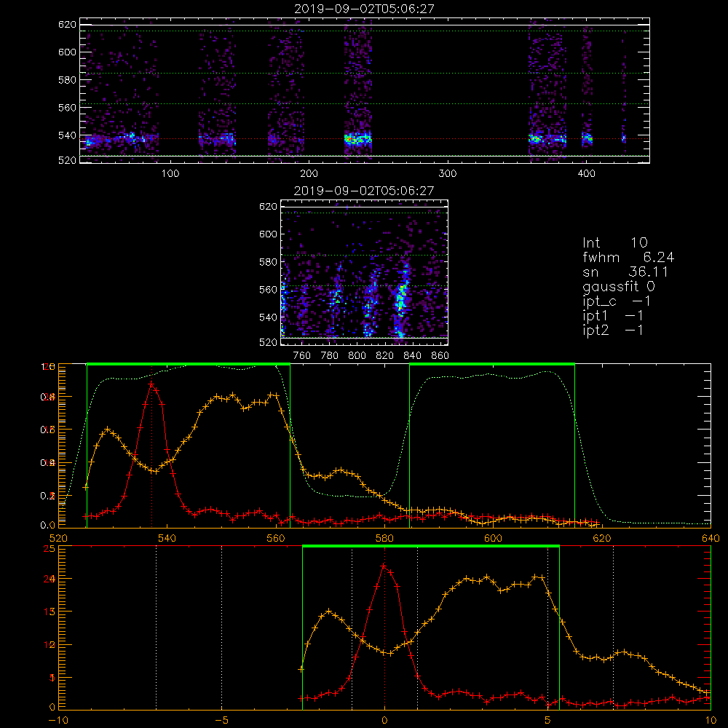728x728 pixels.
Task: Click the y-axis label 620 of top spectrogram
Action: coord(67,25)
